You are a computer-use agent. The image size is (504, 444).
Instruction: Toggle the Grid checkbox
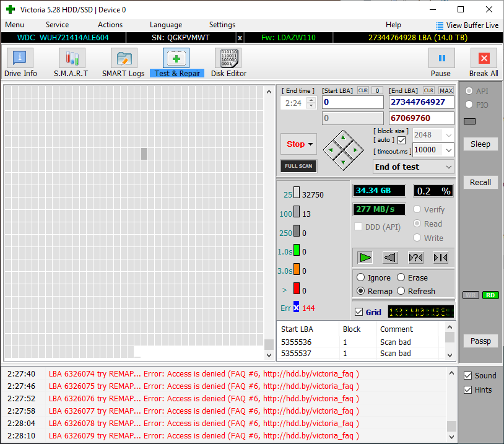point(358,312)
